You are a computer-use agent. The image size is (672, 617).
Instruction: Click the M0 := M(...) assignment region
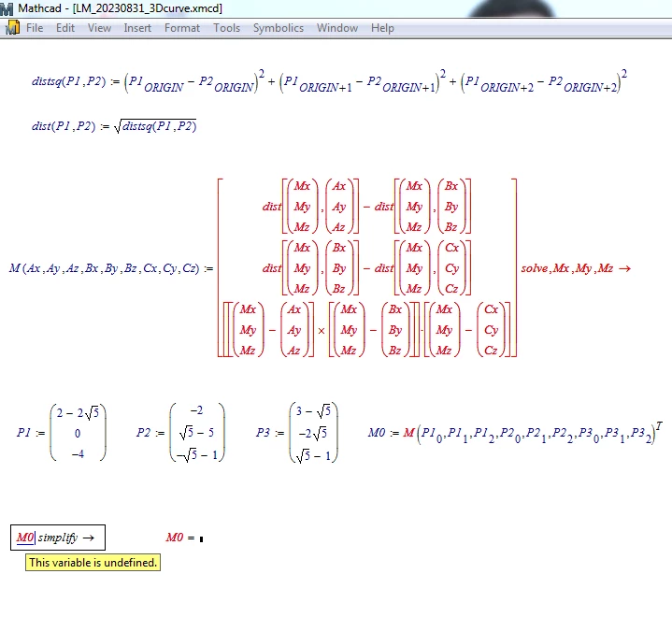[x=515, y=432]
